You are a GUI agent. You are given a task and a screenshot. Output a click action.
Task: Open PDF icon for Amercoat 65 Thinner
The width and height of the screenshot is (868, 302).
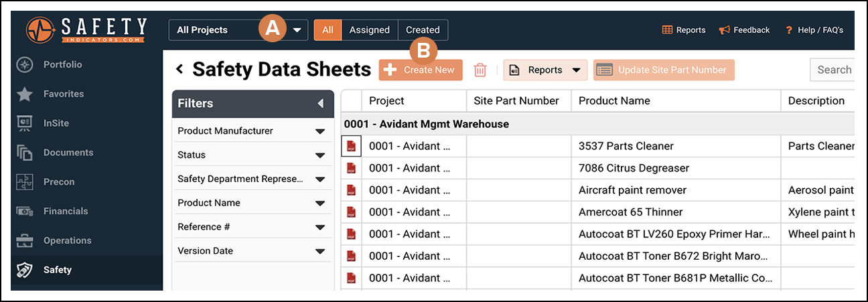pyautogui.click(x=351, y=212)
